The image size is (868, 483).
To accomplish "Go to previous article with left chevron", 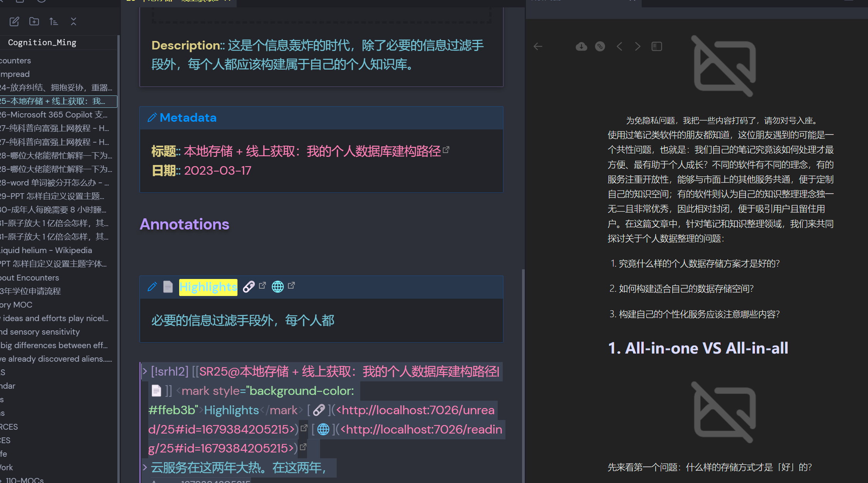I will pos(619,47).
